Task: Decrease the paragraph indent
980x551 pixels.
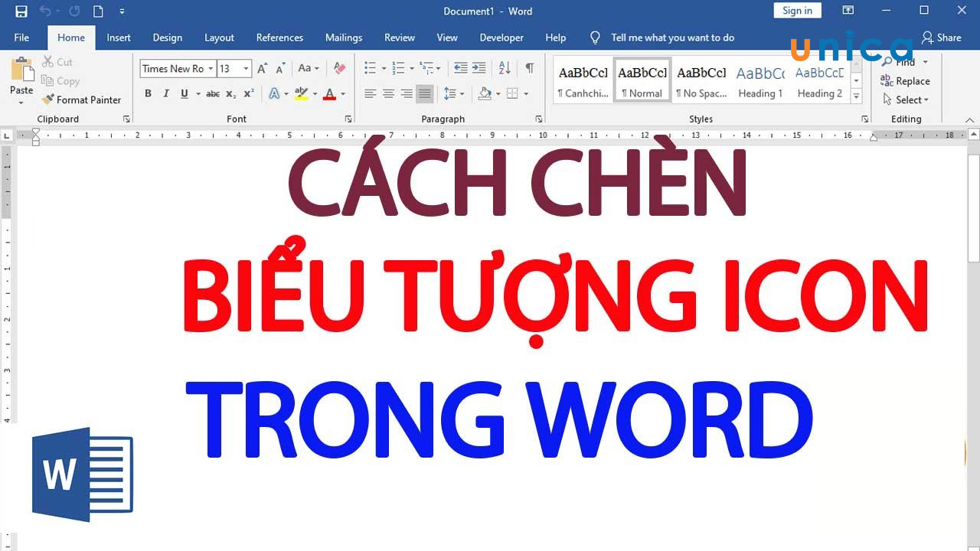Action: (x=460, y=69)
